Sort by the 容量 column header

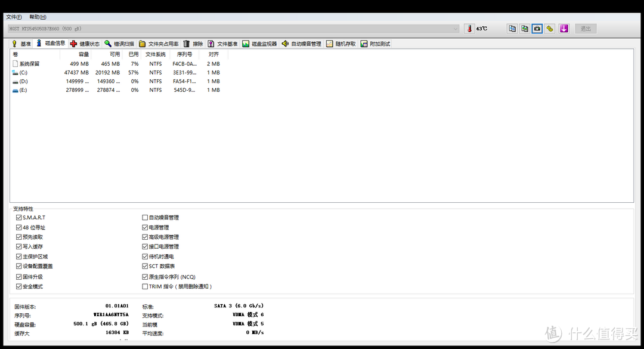75,54
